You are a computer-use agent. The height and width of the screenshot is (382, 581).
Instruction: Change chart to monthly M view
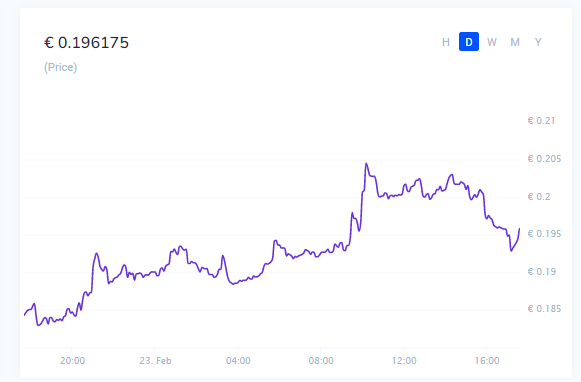click(515, 42)
